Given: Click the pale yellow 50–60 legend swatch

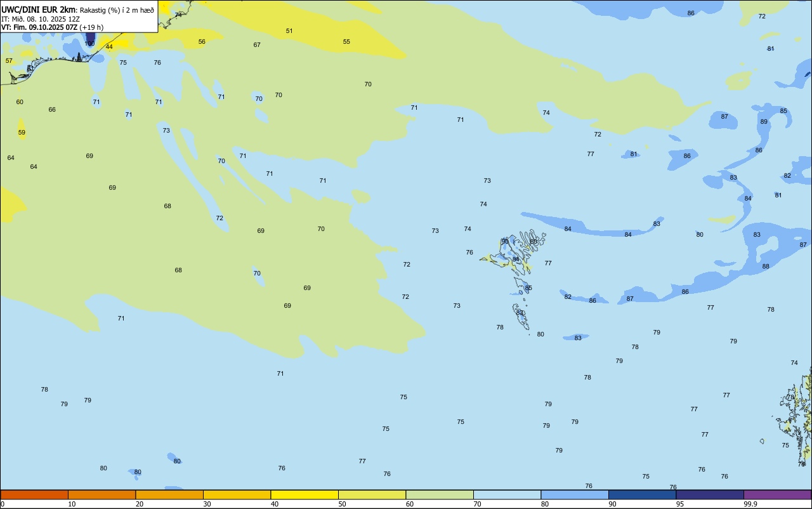Looking at the screenshot, I should 372,494.
